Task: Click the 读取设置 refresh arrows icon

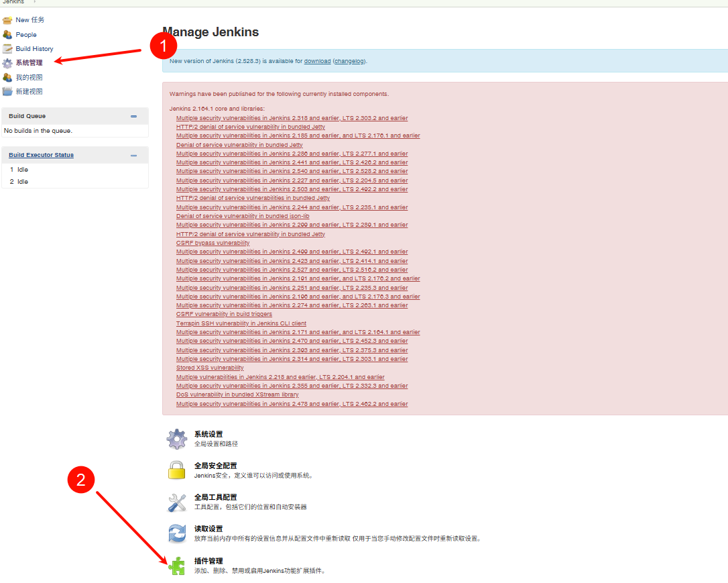Action: tap(177, 534)
